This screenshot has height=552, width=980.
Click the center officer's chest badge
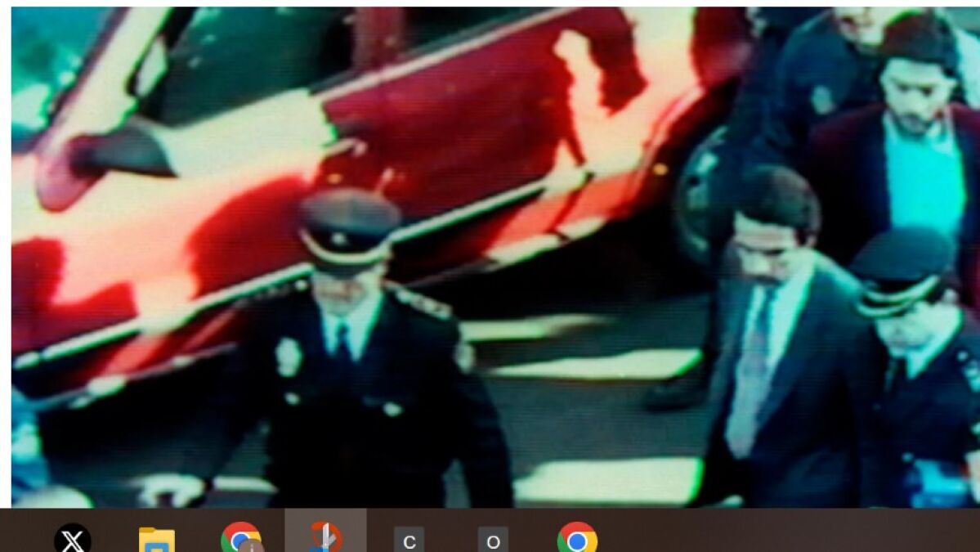click(x=289, y=357)
